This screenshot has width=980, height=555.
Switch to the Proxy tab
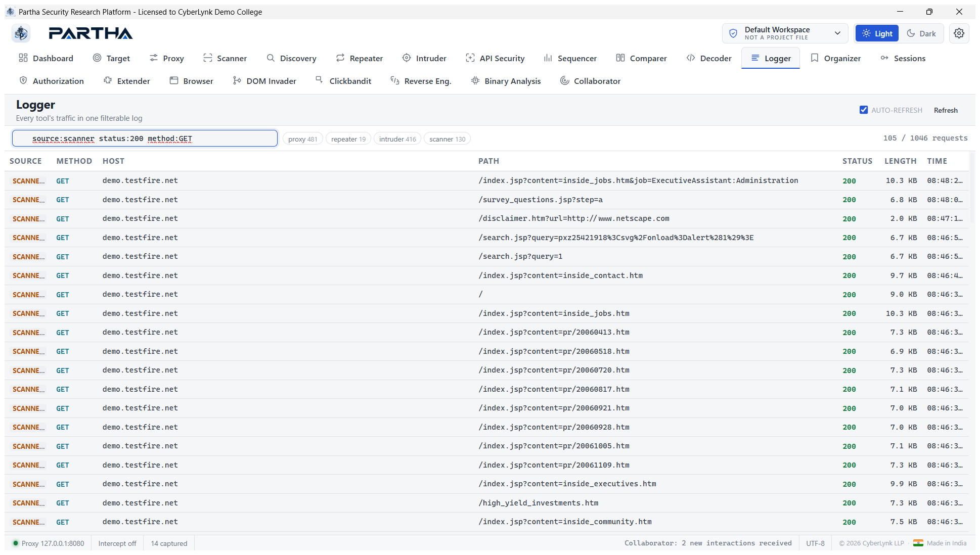(x=166, y=58)
